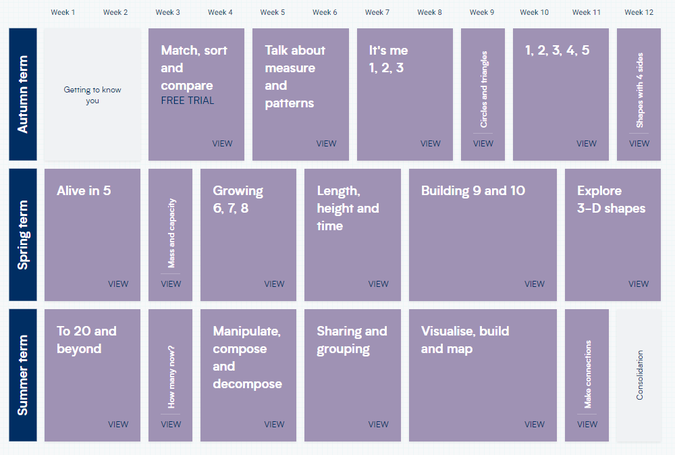Open the Explore 3-D shapes block
This screenshot has width=675, height=455.
(613, 235)
